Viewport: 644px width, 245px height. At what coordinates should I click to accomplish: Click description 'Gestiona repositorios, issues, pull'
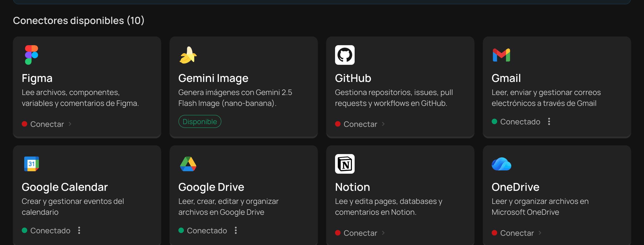click(394, 93)
